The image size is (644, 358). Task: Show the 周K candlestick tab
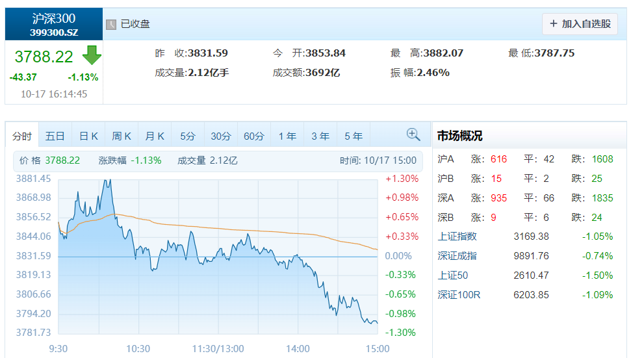click(x=122, y=136)
